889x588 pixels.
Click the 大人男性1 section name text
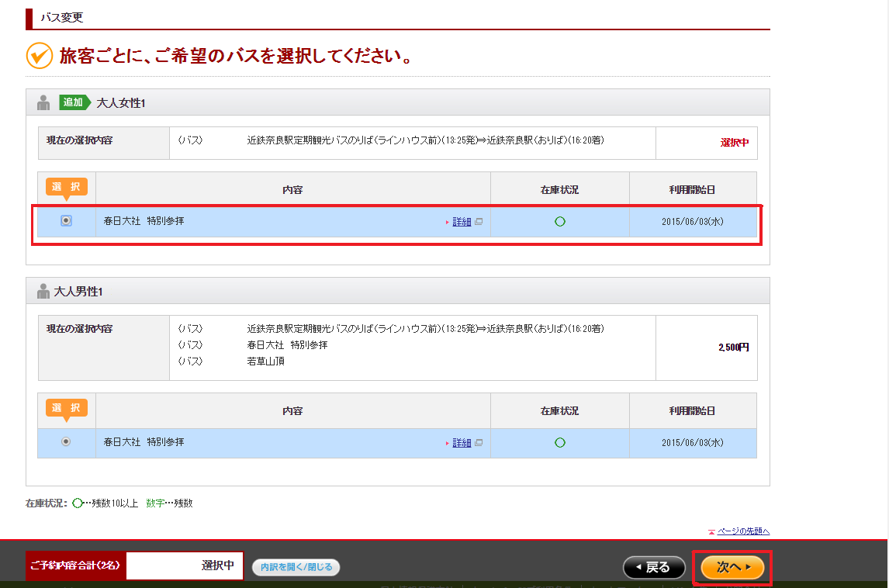78,292
